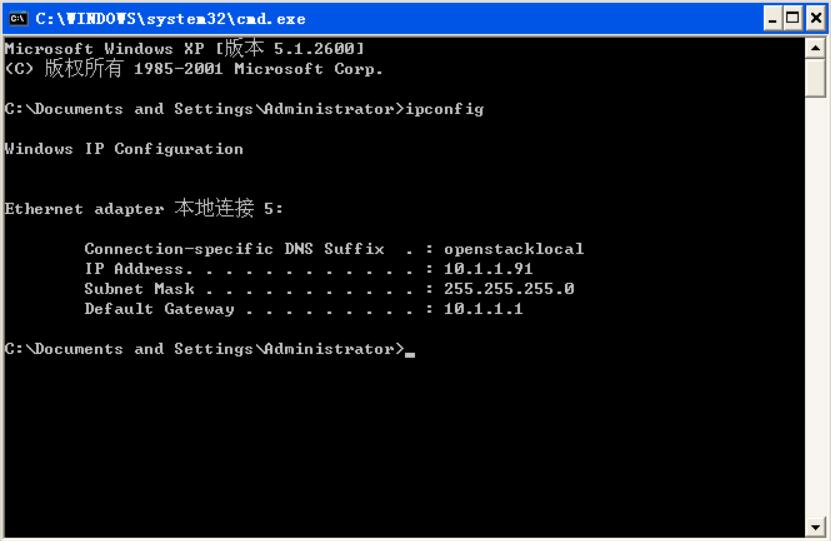831x541 pixels.
Task: Click the scrollbar down arrow
Action: coord(816,527)
